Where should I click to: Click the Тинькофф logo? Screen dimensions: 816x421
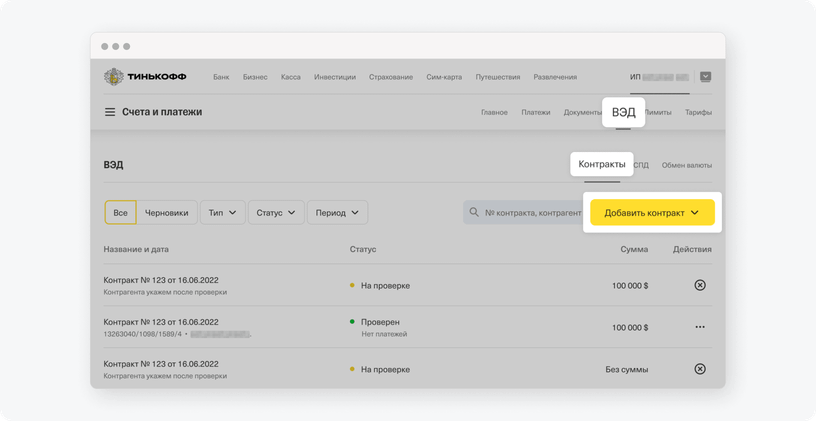[145, 77]
